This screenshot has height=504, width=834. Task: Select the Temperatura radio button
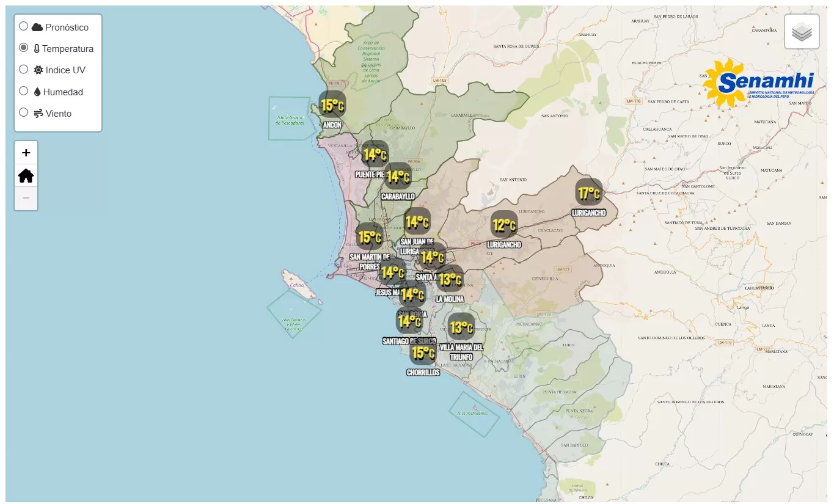point(24,48)
